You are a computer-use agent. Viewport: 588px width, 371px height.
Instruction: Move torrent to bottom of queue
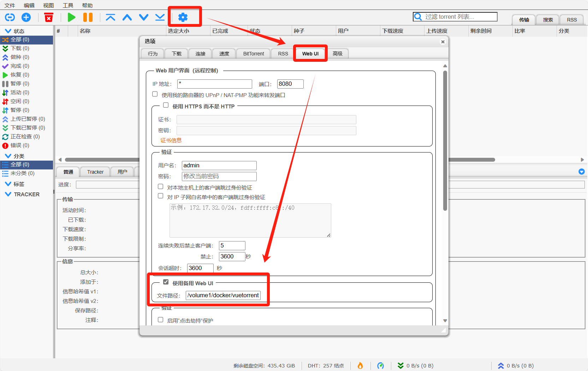[x=160, y=17]
